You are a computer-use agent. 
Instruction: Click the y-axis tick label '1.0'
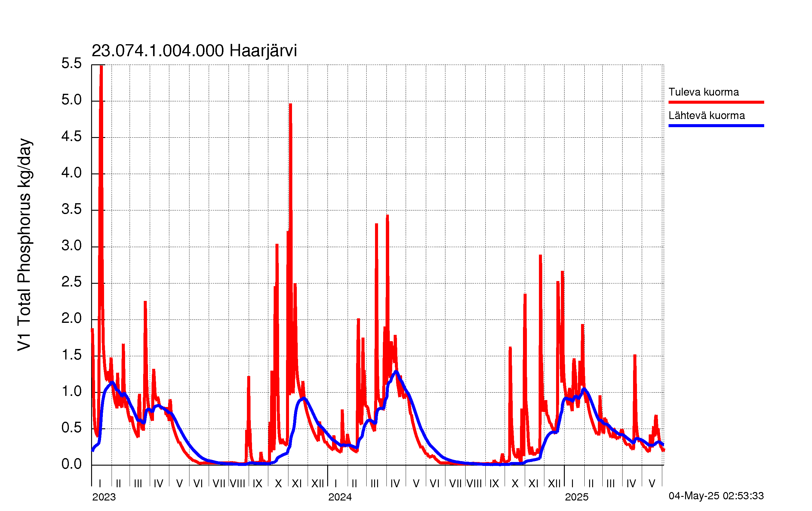click(x=72, y=391)
